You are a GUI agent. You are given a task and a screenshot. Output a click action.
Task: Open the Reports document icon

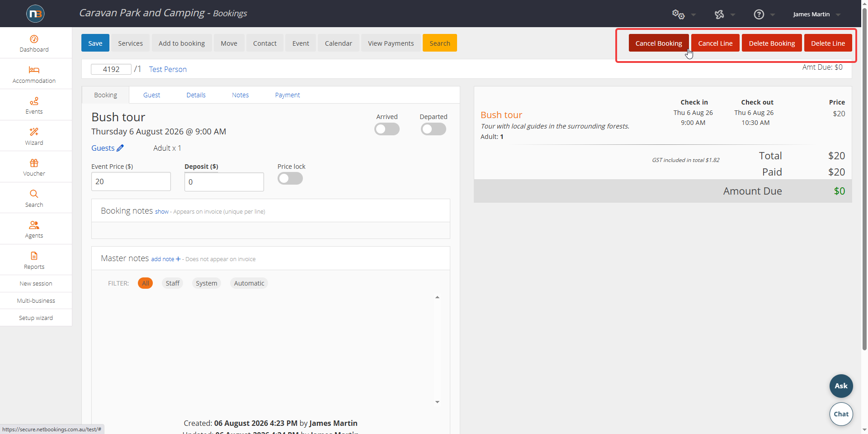click(34, 256)
